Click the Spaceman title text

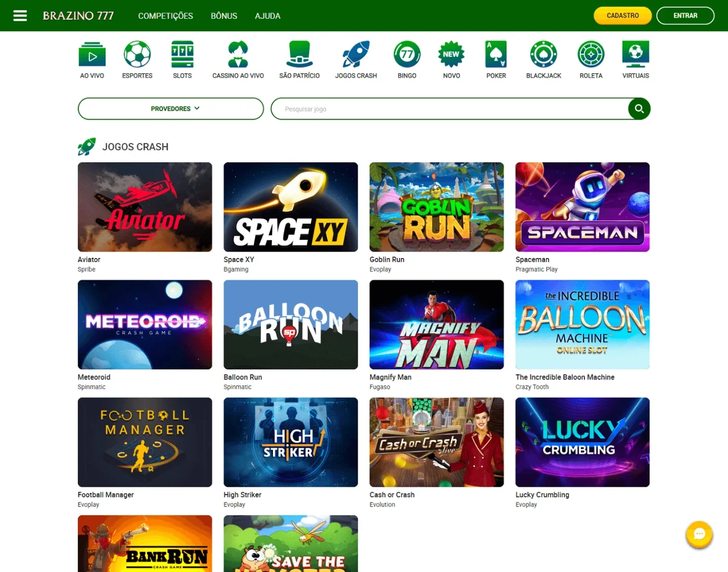tap(532, 259)
